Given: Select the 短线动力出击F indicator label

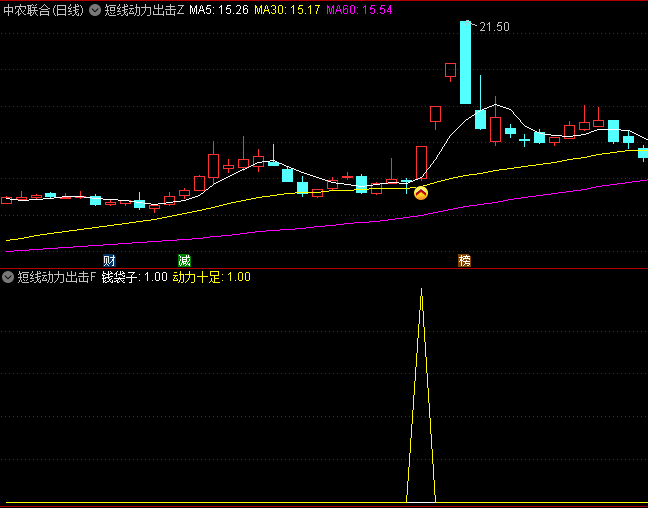Looking at the screenshot, I should [x=57, y=277].
